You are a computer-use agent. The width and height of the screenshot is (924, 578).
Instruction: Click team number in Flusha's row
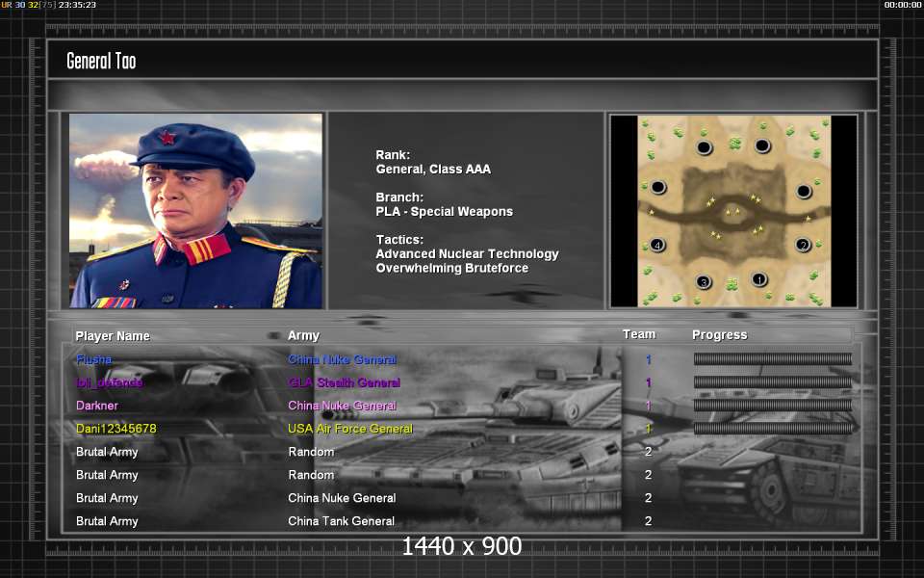click(x=648, y=359)
